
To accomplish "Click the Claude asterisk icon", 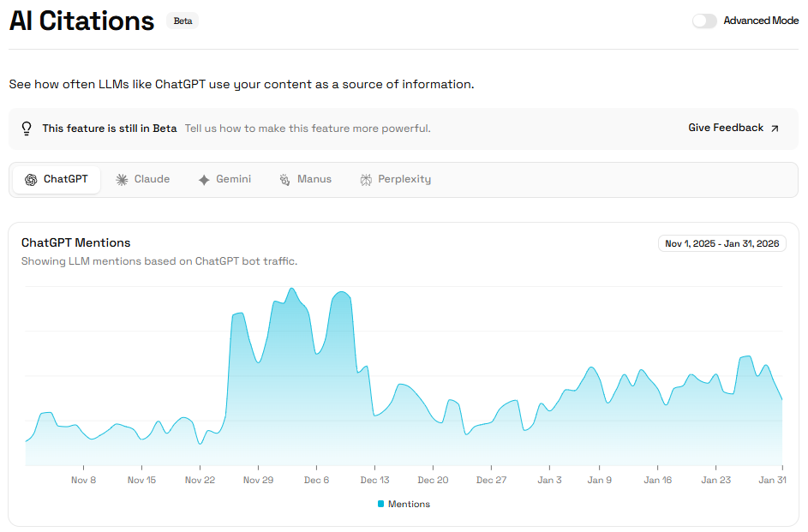I will click(x=122, y=179).
